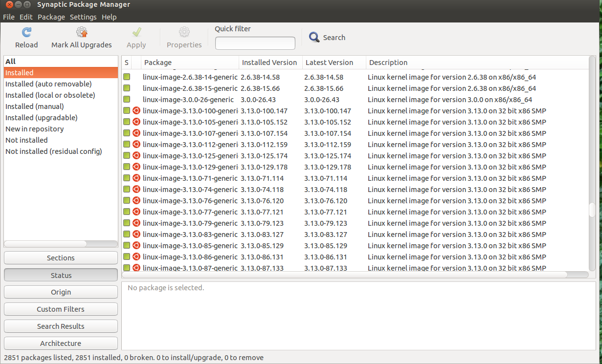
Task: Open the File menu
Action: coord(9,17)
